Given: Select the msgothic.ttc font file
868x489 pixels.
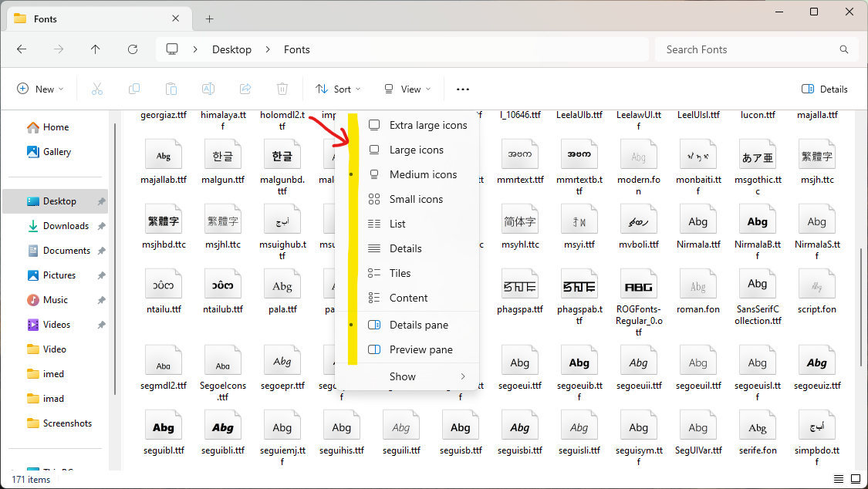Looking at the screenshot, I should [758, 167].
